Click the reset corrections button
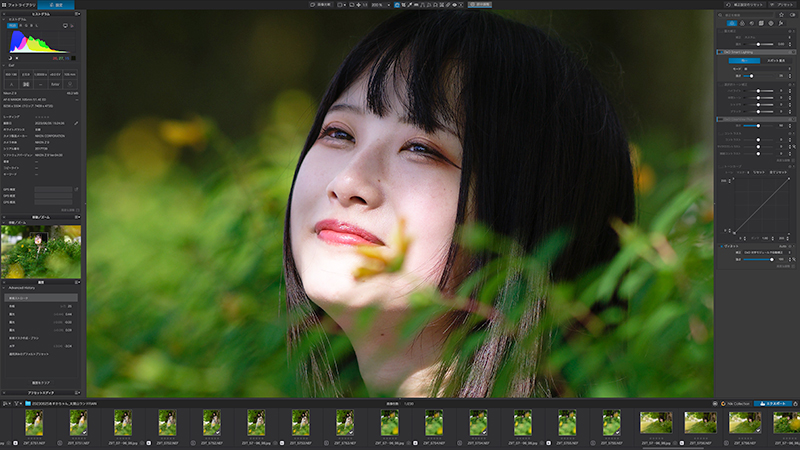 click(x=745, y=5)
